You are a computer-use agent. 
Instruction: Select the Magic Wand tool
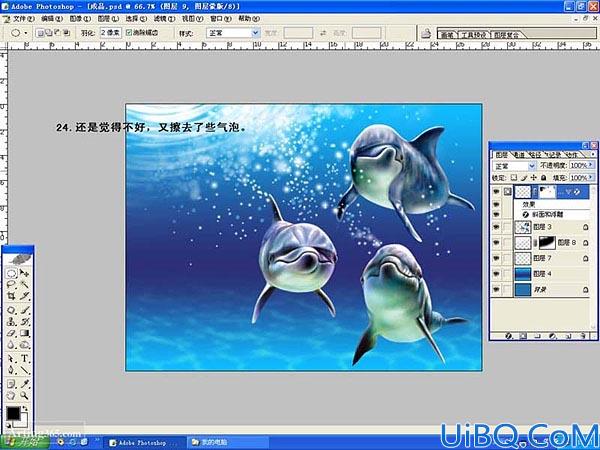(x=24, y=284)
